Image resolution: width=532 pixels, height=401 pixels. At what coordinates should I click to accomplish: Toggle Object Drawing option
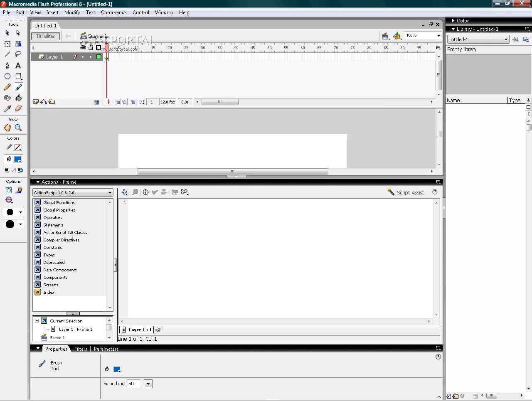8,190
